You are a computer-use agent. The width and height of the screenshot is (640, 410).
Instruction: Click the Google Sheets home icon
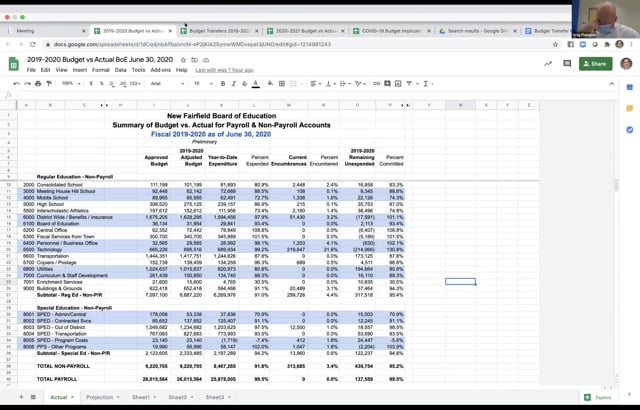pyautogui.click(x=14, y=64)
